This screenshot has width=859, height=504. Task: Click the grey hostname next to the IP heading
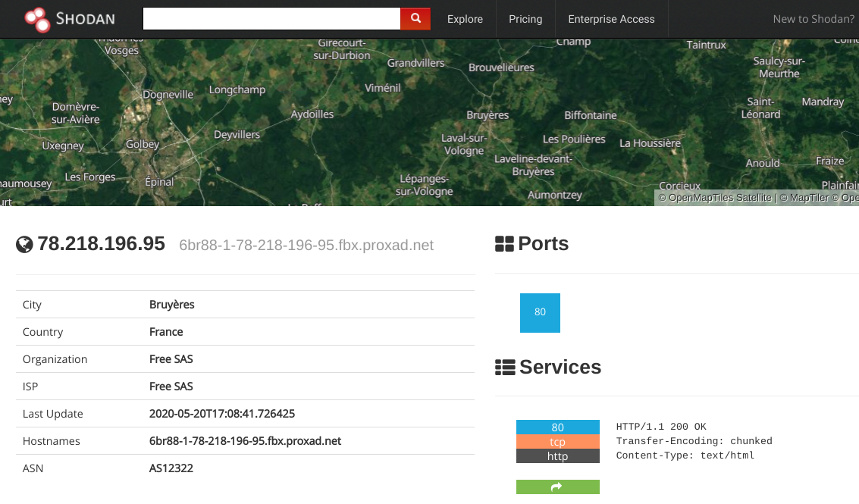[x=306, y=245]
